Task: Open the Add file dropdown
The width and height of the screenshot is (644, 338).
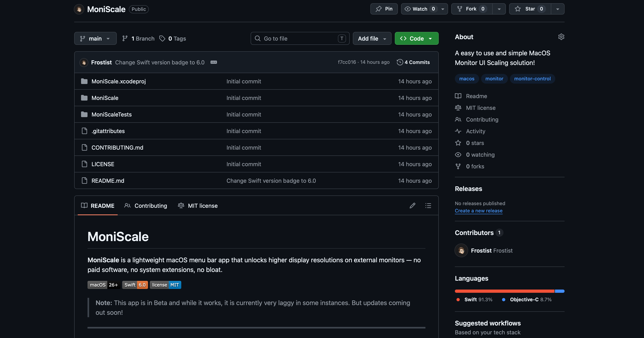Action: click(x=372, y=38)
